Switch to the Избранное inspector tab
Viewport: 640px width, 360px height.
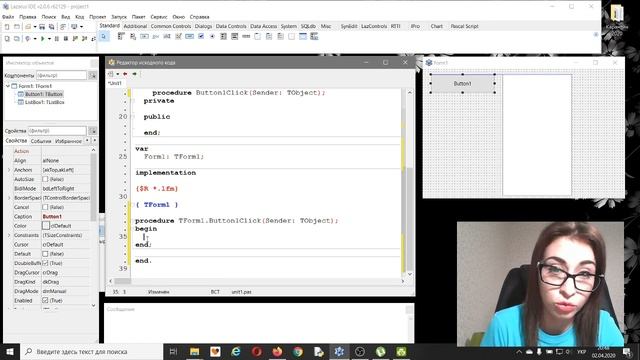coord(68,141)
